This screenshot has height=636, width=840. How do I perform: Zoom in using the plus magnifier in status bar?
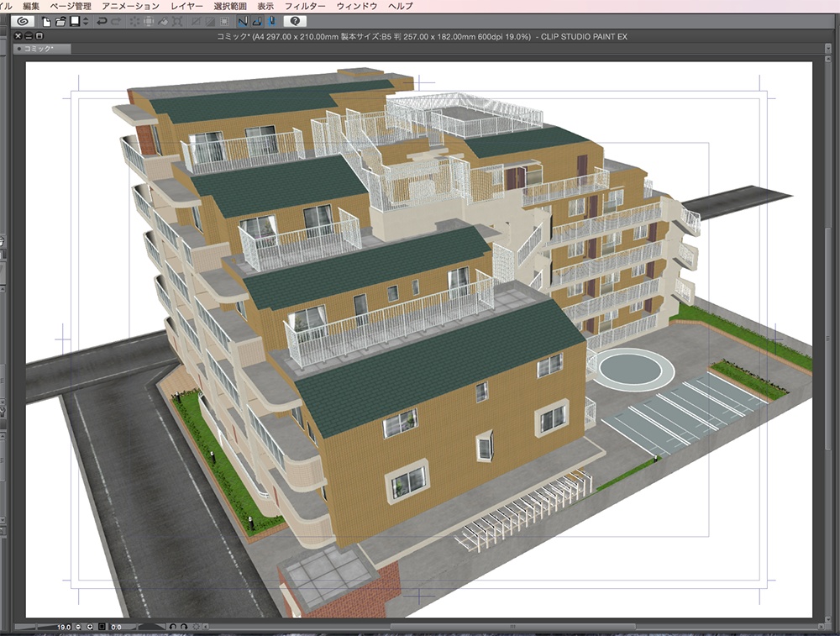(90, 627)
